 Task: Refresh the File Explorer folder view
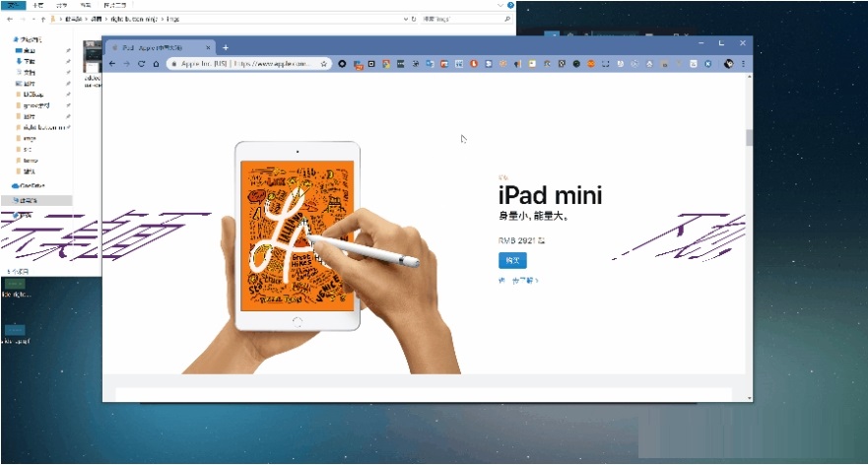[x=414, y=19]
